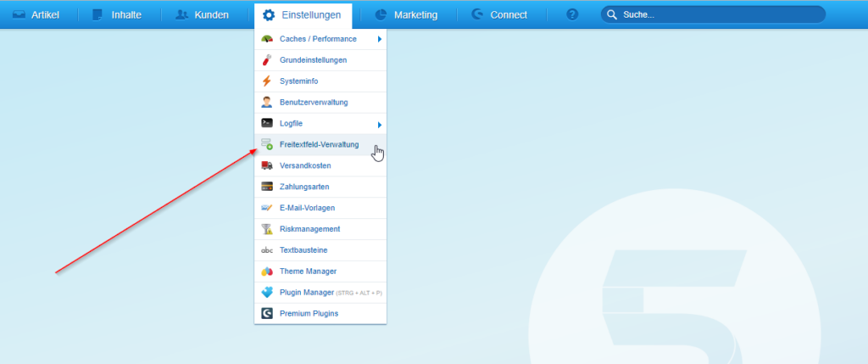Open the Plugin Manager entry

coord(307,292)
